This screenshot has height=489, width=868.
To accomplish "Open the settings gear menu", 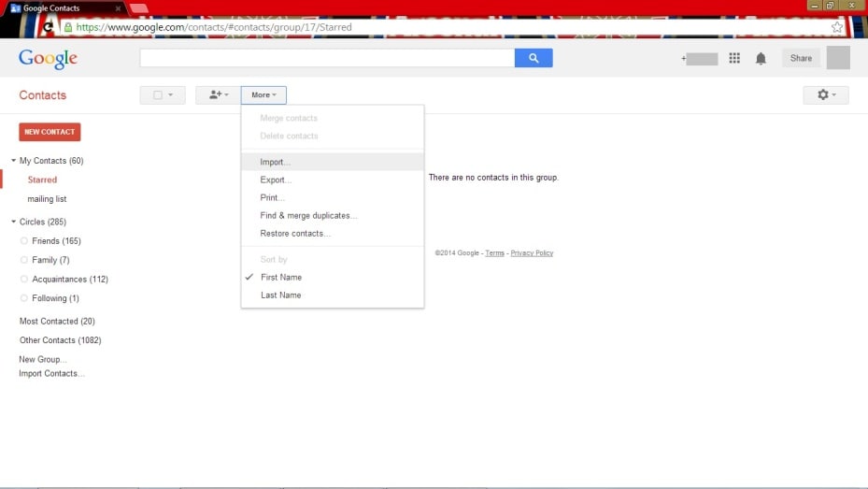I will pyautogui.click(x=825, y=94).
